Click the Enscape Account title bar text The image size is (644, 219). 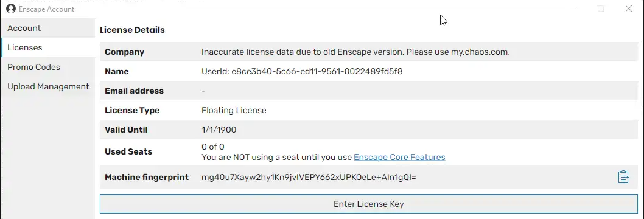(x=46, y=9)
